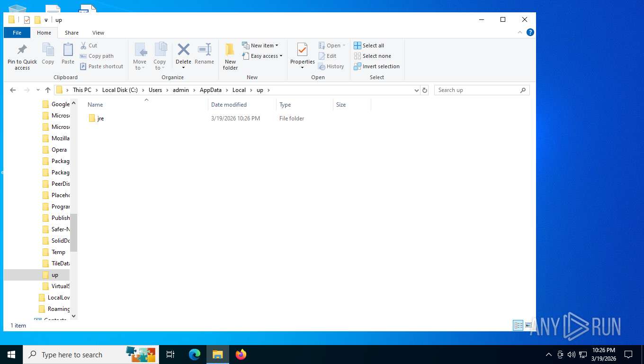This screenshot has width=644, height=364.
Task: Sort by the Type column
Action: (x=305, y=105)
